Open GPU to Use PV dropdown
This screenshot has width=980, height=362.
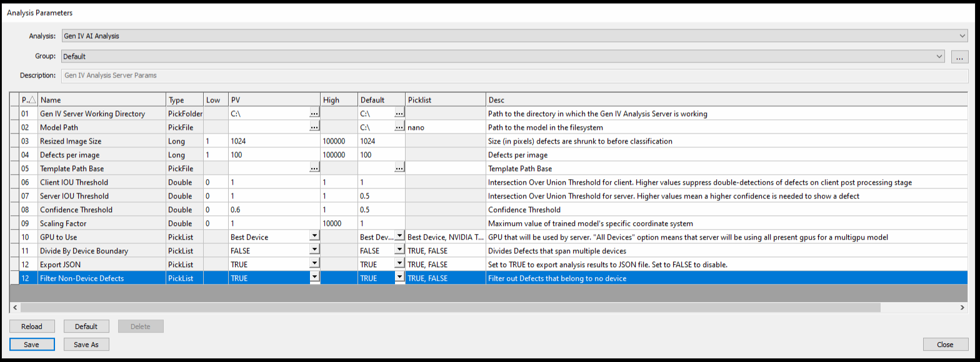click(x=315, y=237)
